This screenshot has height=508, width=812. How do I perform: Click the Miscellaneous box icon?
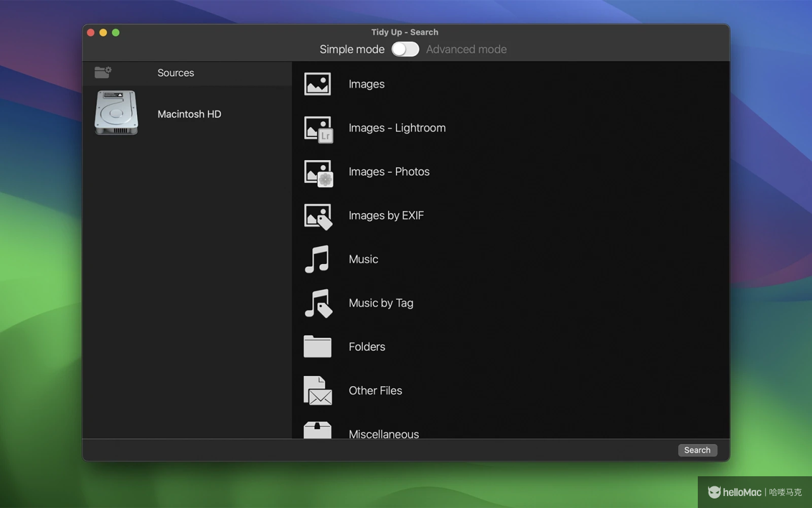coord(317,431)
